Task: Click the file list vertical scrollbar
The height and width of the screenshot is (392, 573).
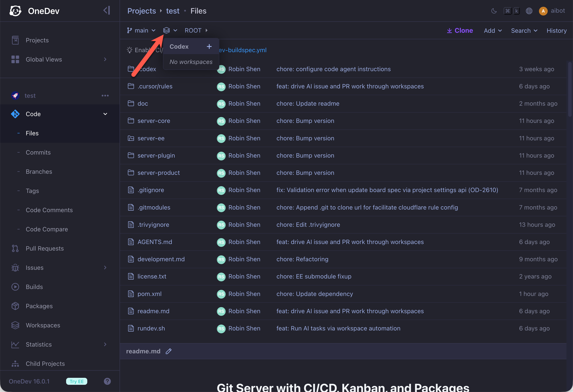Action: tap(570, 89)
